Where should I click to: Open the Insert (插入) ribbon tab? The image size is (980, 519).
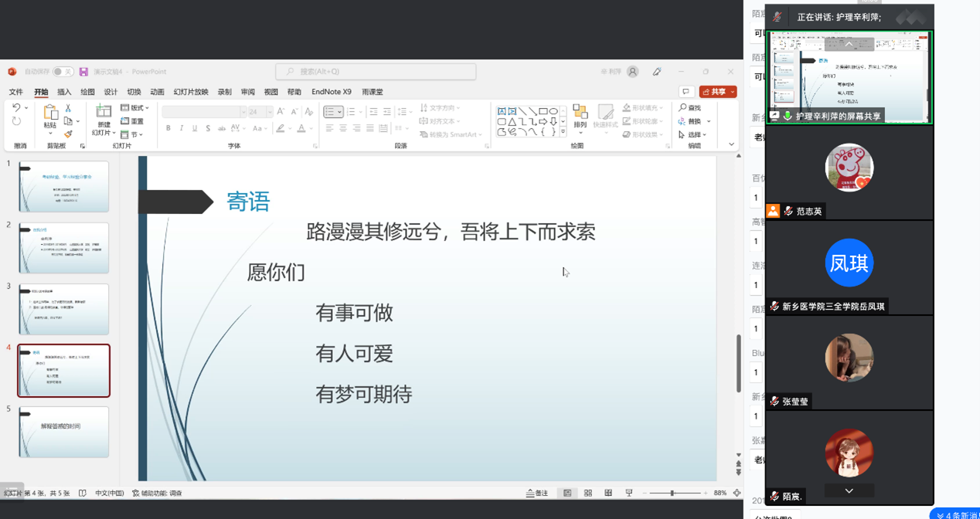coord(64,92)
